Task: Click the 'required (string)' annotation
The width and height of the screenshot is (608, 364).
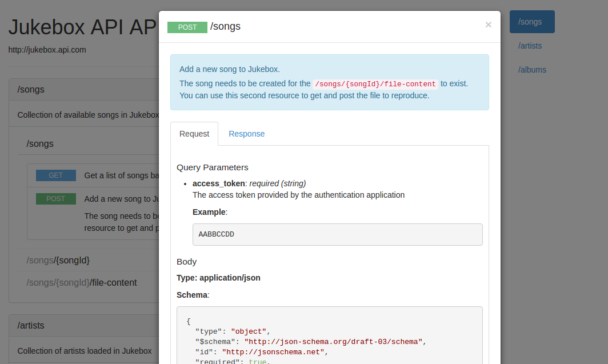Action: click(278, 183)
